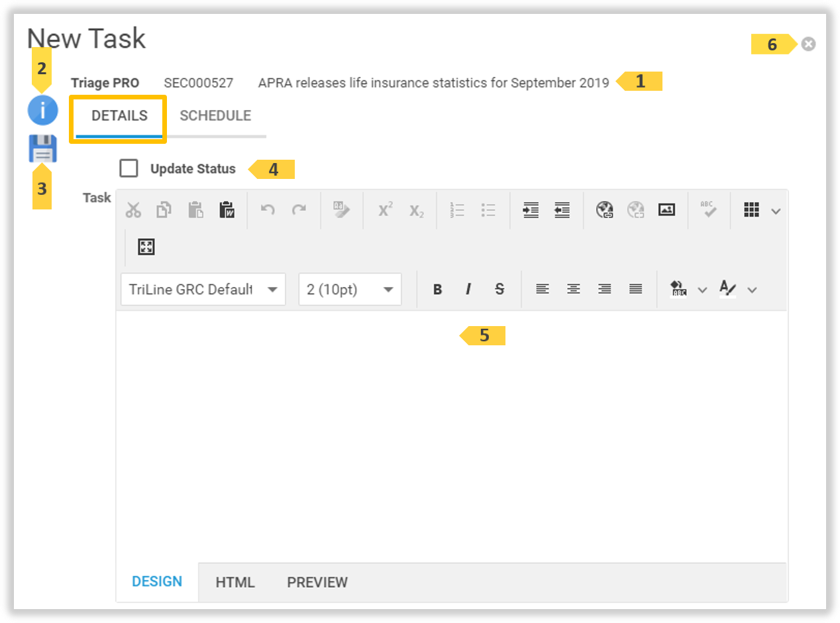This screenshot has height=623, width=840.
Task: Save the new task with the floppy disk icon
Action: tap(42, 148)
